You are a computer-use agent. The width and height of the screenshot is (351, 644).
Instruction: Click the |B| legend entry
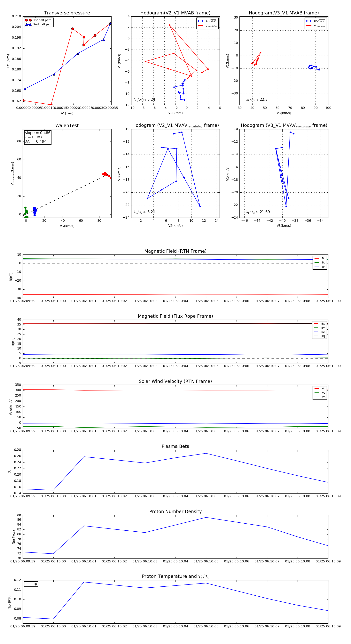click(x=320, y=336)
